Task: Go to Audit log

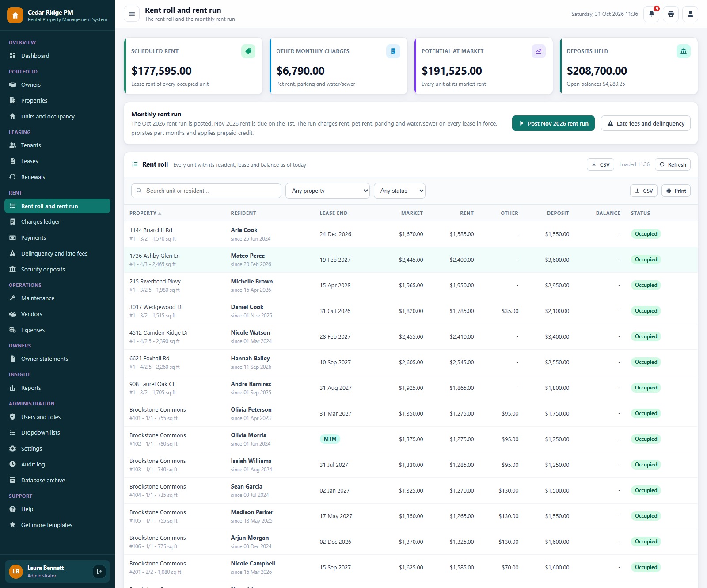Action: coord(57,464)
